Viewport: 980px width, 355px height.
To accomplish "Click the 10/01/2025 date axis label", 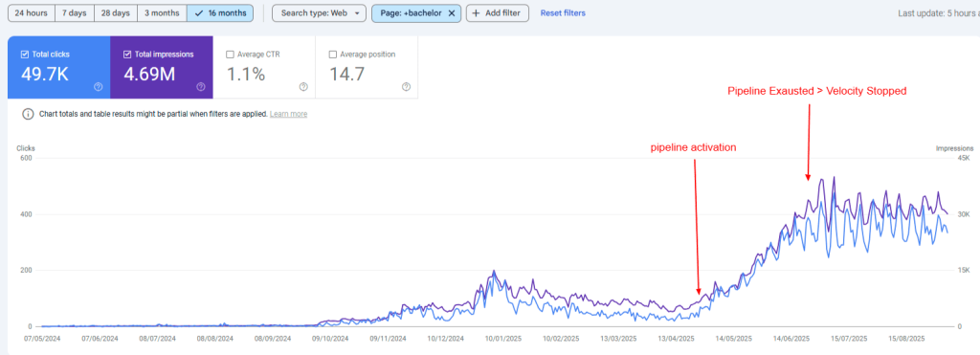I will [x=502, y=338].
